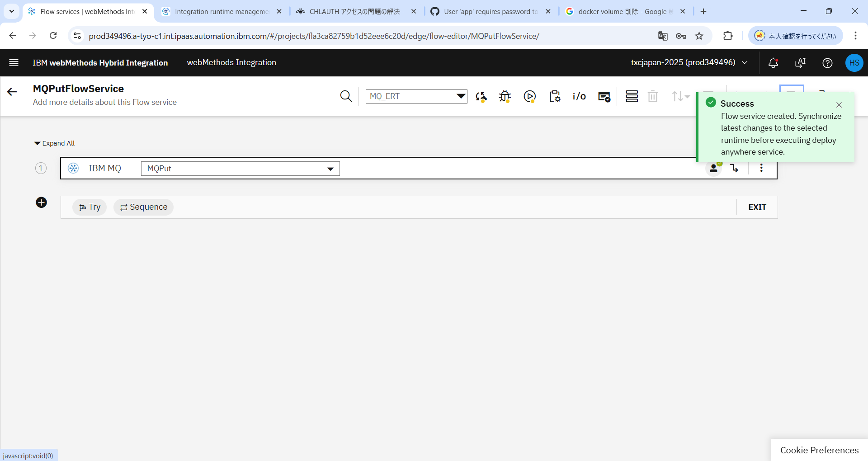Select step number 1 circle
The height and width of the screenshot is (461, 868).
click(41, 169)
